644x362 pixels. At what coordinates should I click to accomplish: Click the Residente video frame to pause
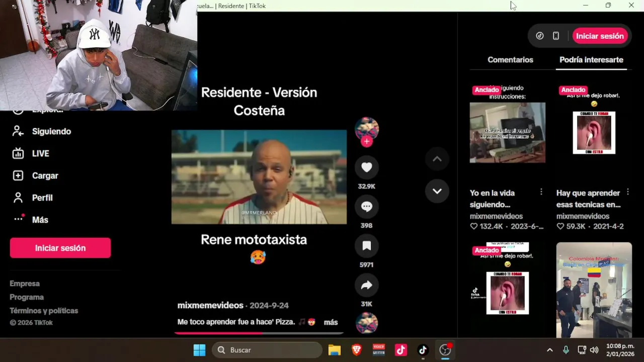259,177
